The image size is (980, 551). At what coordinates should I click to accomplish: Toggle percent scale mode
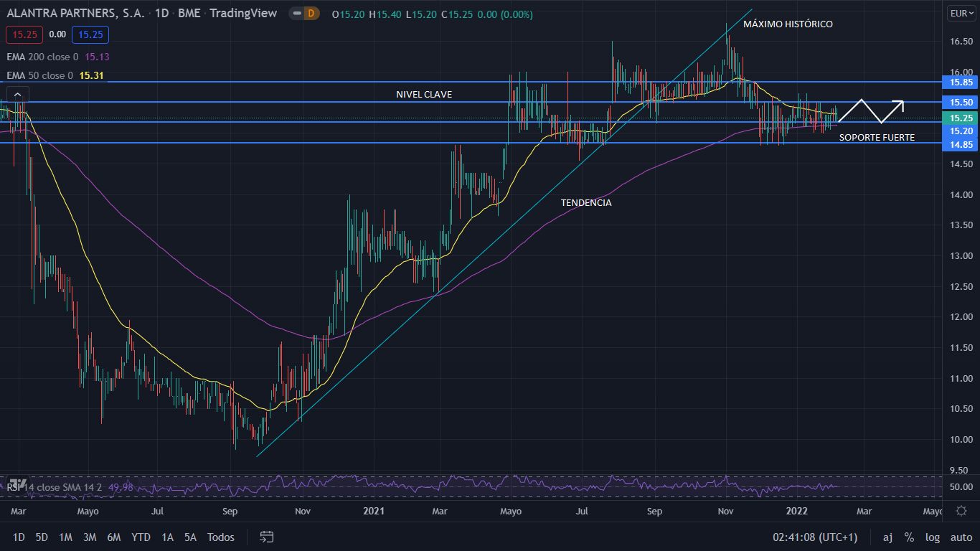(x=909, y=537)
